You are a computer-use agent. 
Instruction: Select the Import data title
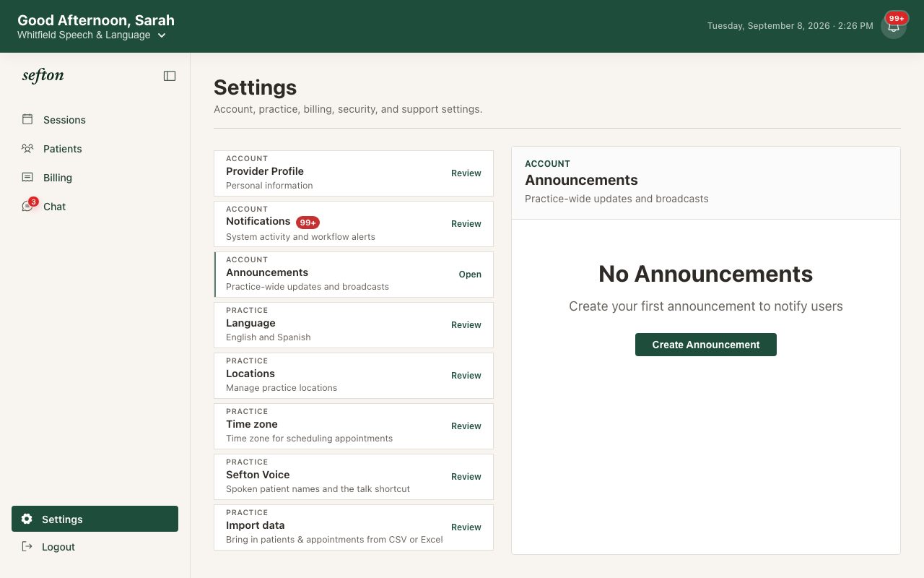pos(256,525)
